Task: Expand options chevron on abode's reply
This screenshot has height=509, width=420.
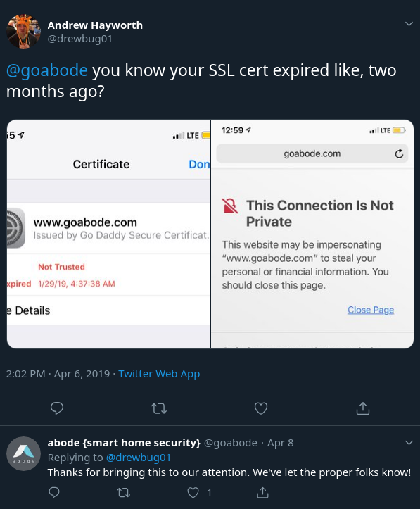Action: 409,442
